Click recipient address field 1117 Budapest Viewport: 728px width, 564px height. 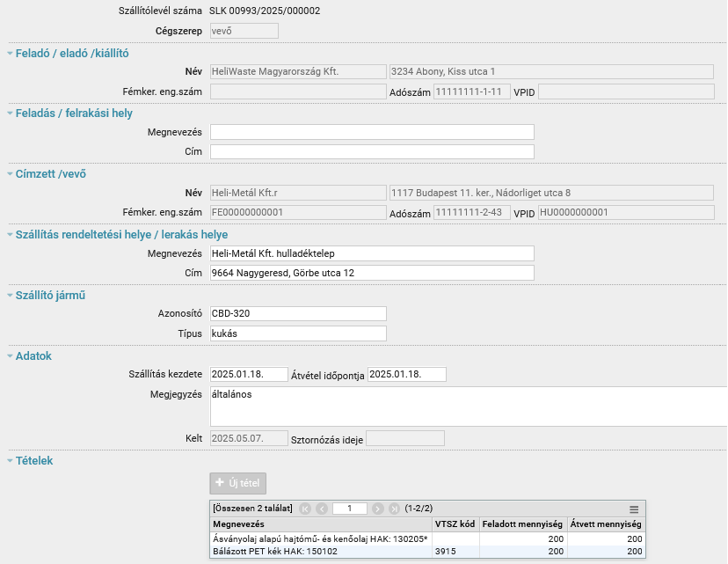click(x=551, y=193)
